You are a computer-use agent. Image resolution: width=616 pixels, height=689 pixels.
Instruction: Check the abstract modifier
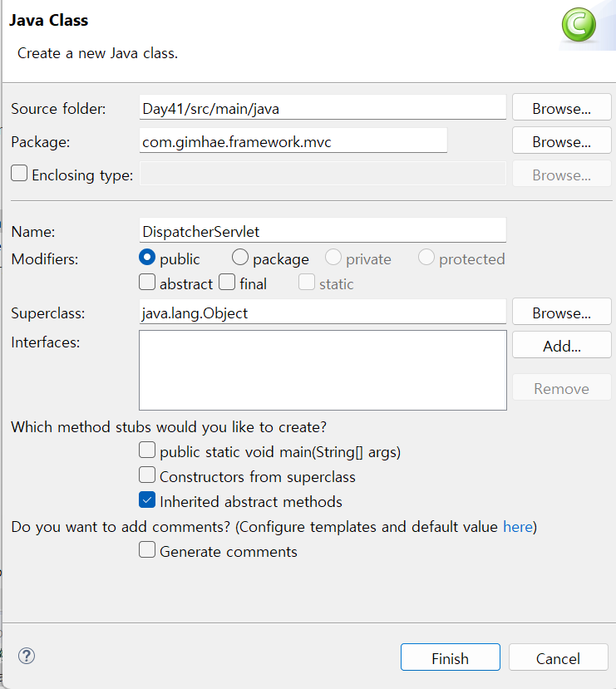point(147,283)
